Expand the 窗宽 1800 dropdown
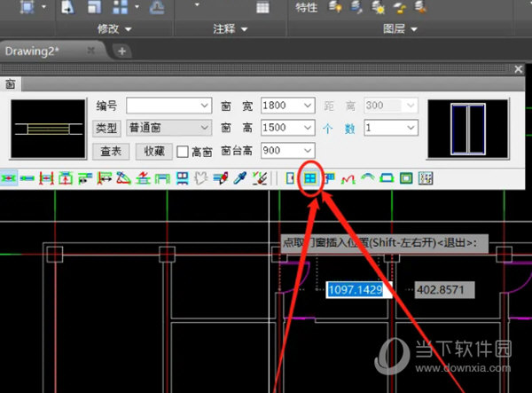The image size is (532, 393). click(x=308, y=106)
